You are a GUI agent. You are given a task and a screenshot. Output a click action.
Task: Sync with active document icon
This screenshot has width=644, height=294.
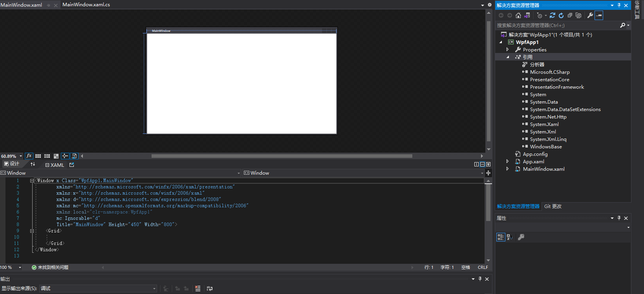(x=553, y=15)
